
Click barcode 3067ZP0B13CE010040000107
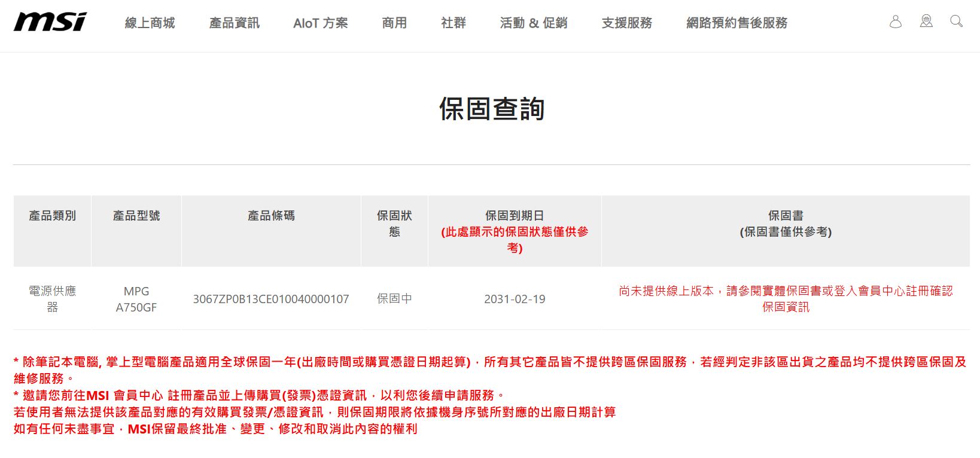[x=271, y=299]
